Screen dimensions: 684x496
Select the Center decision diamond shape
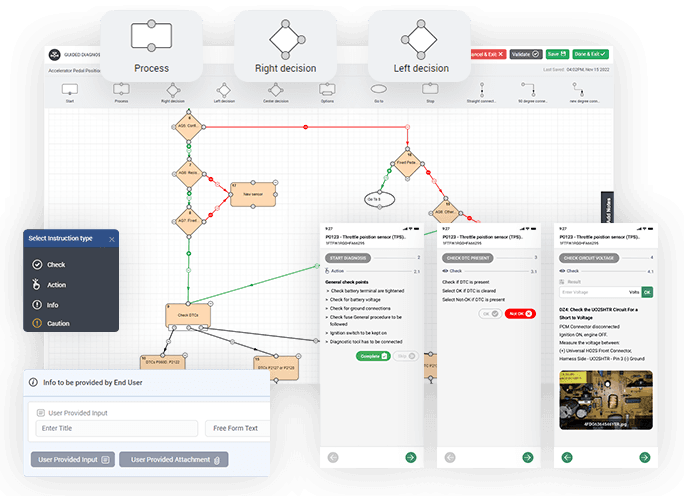(x=276, y=90)
